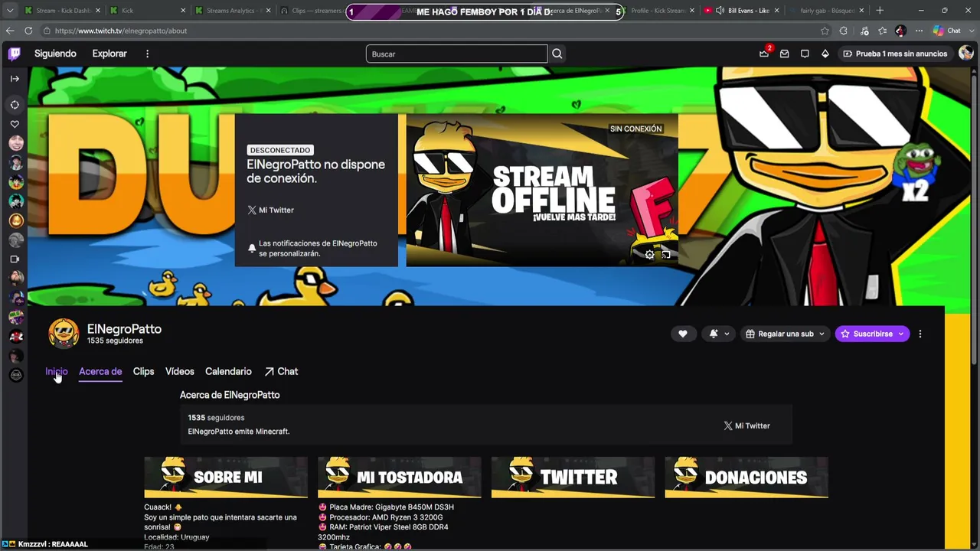Click the Explorar nav link
980x551 pixels.
(109, 54)
